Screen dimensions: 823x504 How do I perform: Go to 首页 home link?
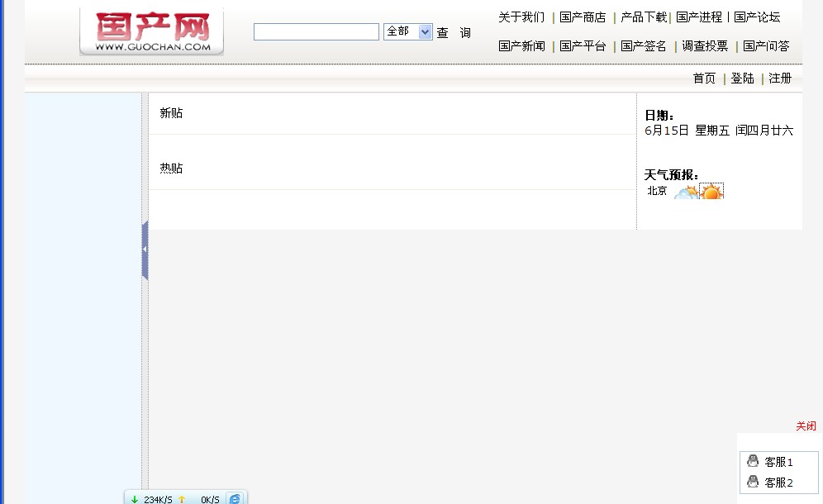704,78
